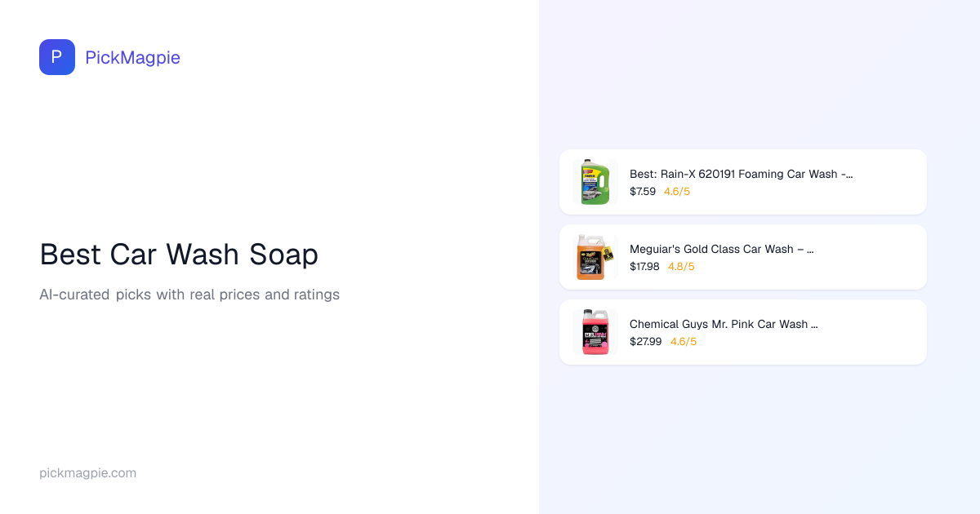Select the 4.8/5 rating for Meguiar's
980x514 pixels.
[x=681, y=267]
